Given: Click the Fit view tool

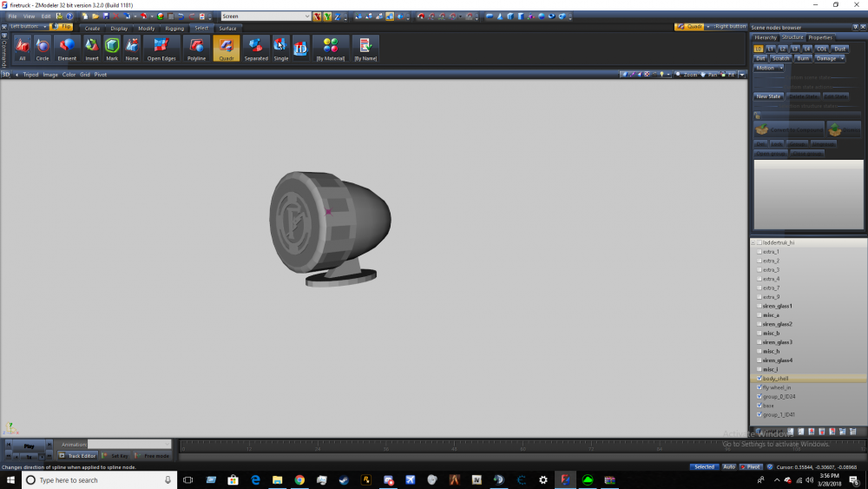Looking at the screenshot, I should pos(728,74).
